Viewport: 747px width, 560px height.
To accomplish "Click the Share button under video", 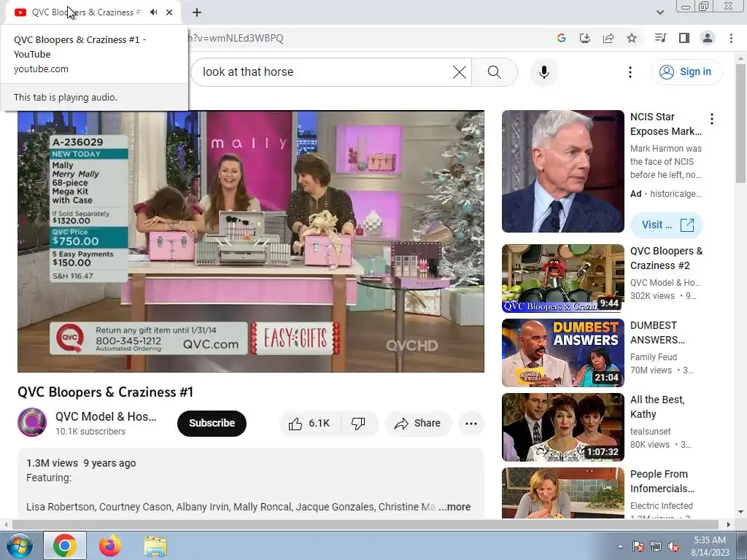I will pos(418,424).
